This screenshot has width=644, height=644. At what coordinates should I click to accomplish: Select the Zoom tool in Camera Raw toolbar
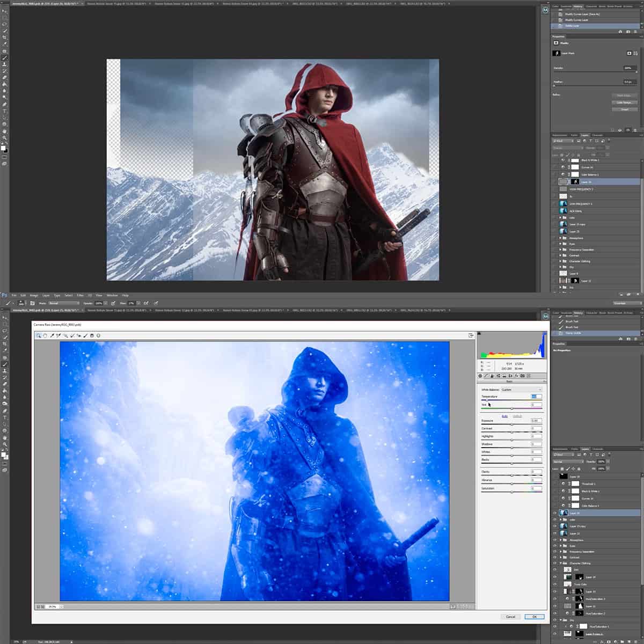[x=39, y=335]
